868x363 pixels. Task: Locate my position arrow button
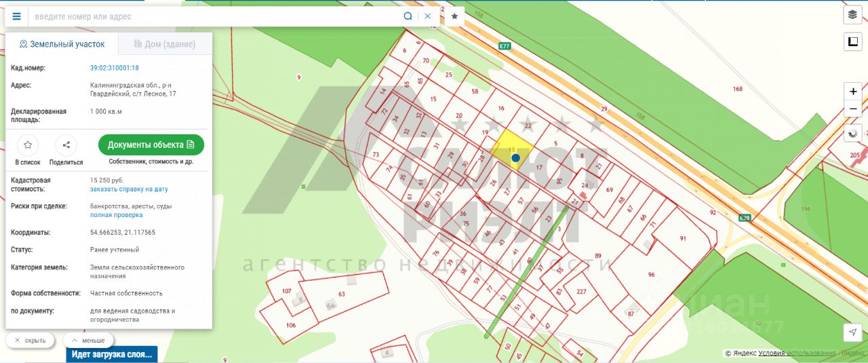coord(853,332)
